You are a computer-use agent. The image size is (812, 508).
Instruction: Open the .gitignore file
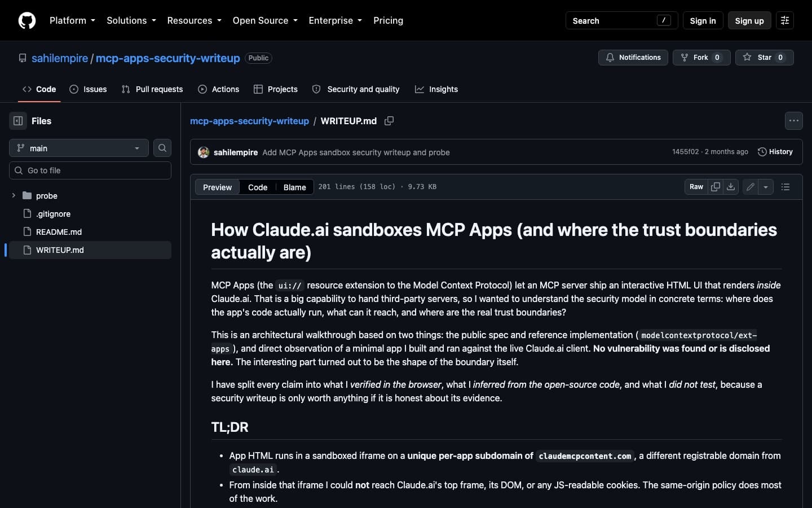click(90, 214)
